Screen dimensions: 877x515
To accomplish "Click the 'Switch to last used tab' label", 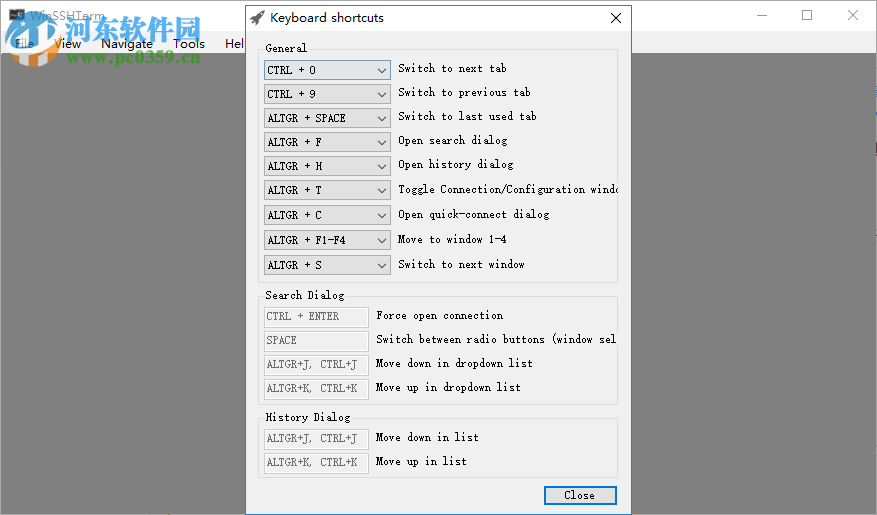I will click(467, 117).
